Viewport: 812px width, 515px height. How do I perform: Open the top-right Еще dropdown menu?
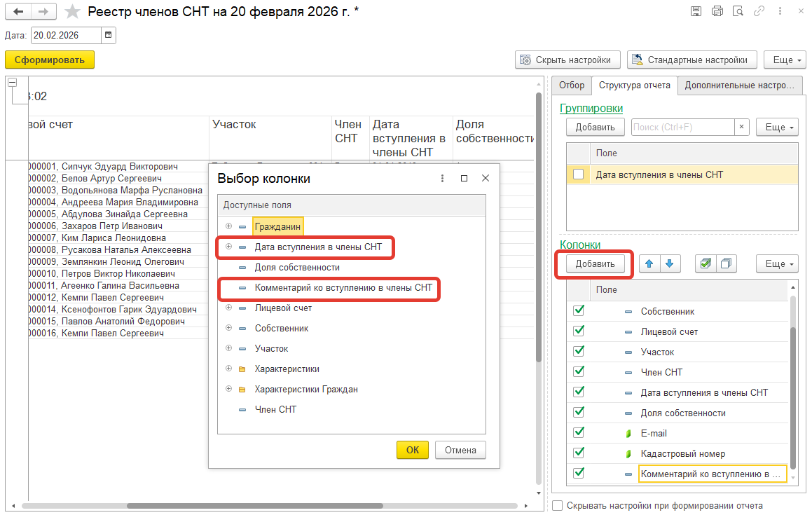point(783,60)
